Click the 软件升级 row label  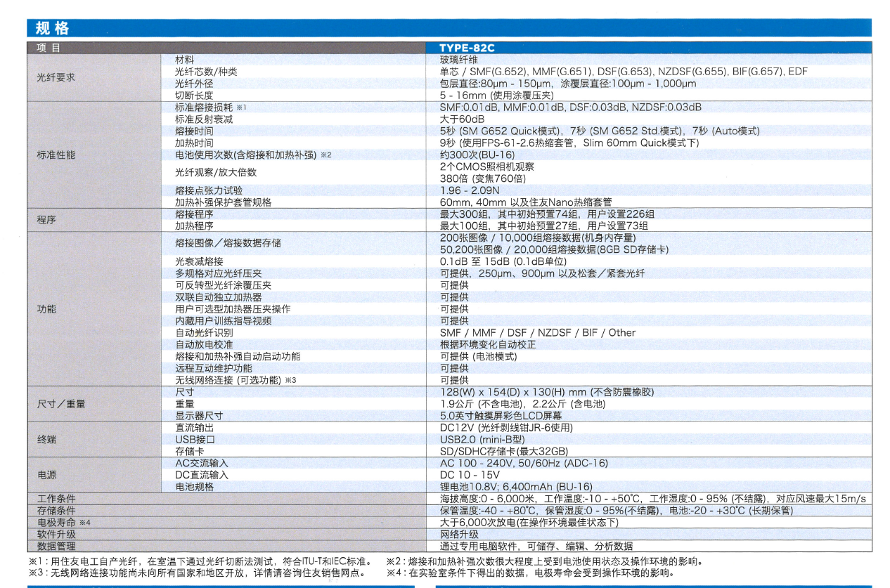[x=56, y=534]
